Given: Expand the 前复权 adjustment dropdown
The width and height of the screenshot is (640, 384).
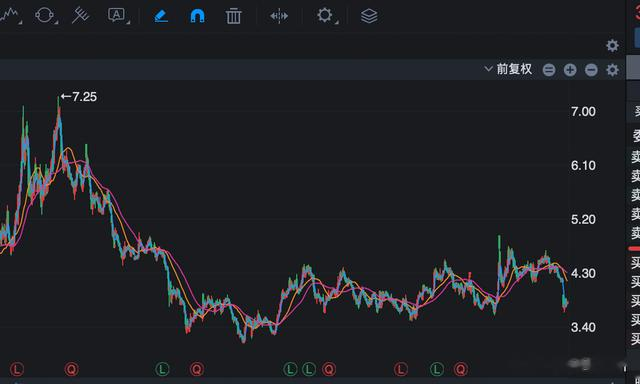Looking at the screenshot, I should pos(508,69).
